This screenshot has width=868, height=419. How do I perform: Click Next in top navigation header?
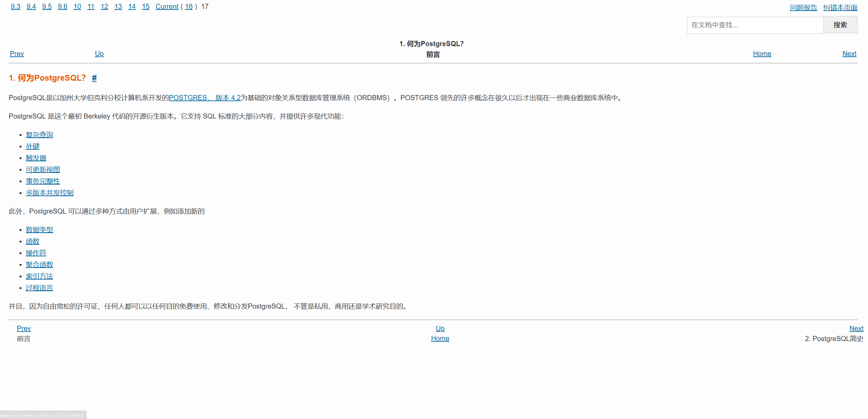(x=849, y=54)
